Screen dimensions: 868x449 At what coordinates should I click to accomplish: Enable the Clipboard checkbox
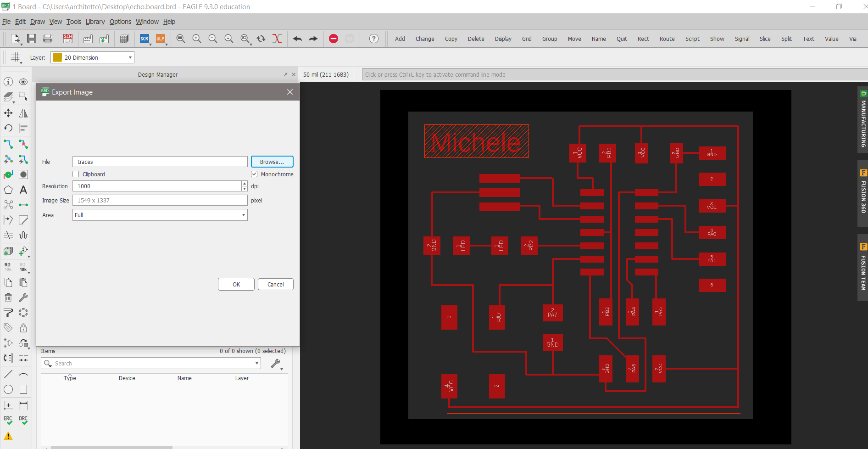coord(76,174)
